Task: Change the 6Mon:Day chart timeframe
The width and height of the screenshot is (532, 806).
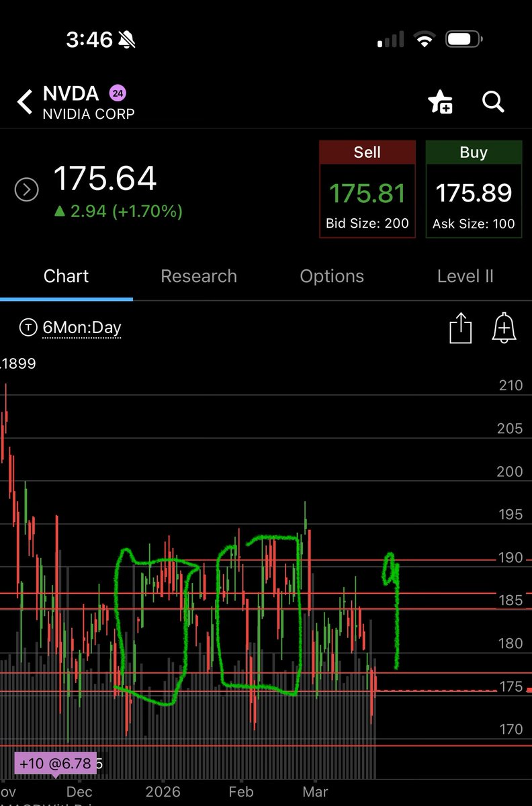Action: point(81,328)
